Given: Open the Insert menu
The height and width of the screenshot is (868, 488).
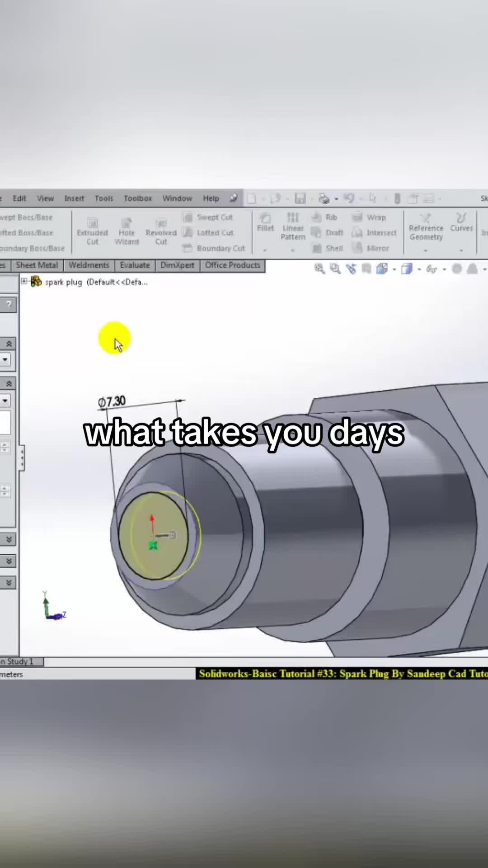Looking at the screenshot, I should coord(74,198).
